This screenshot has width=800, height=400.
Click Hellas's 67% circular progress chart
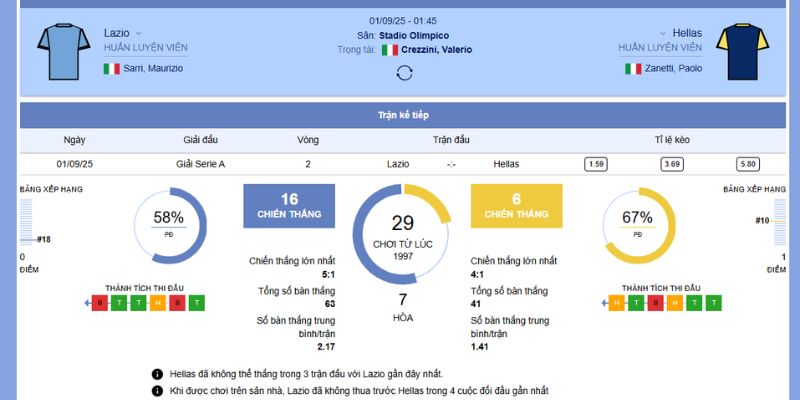coord(637,222)
